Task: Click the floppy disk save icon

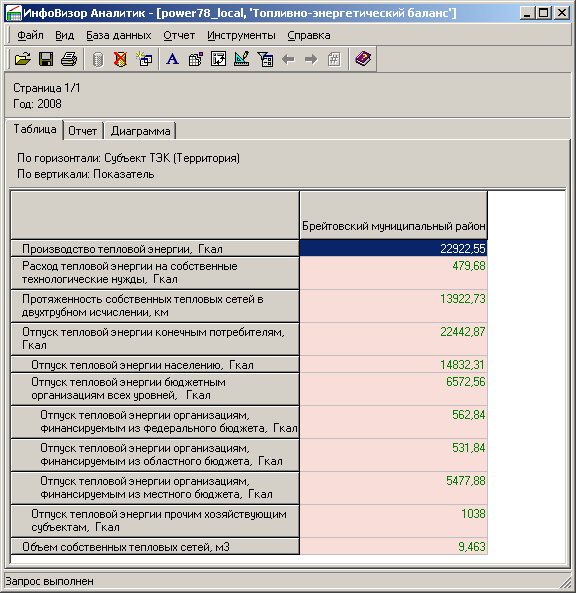Action: 46,59
